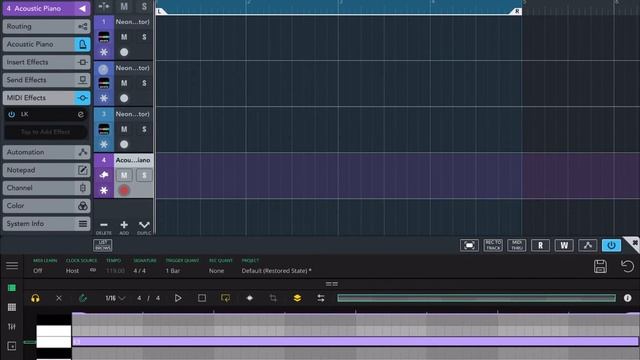Image resolution: width=640 pixels, height=360 pixels.
Task: Freeze track 3 with snowflake icon
Action: tap(104, 144)
